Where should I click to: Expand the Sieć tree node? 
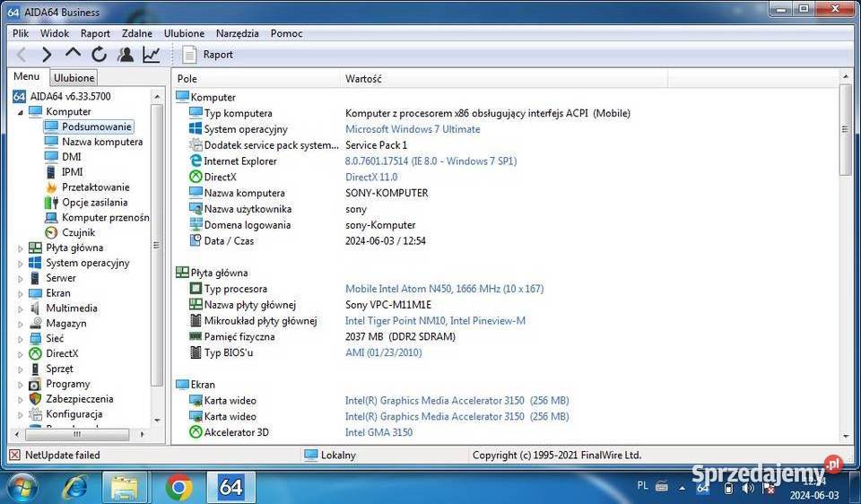pyautogui.click(x=21, y=339)
